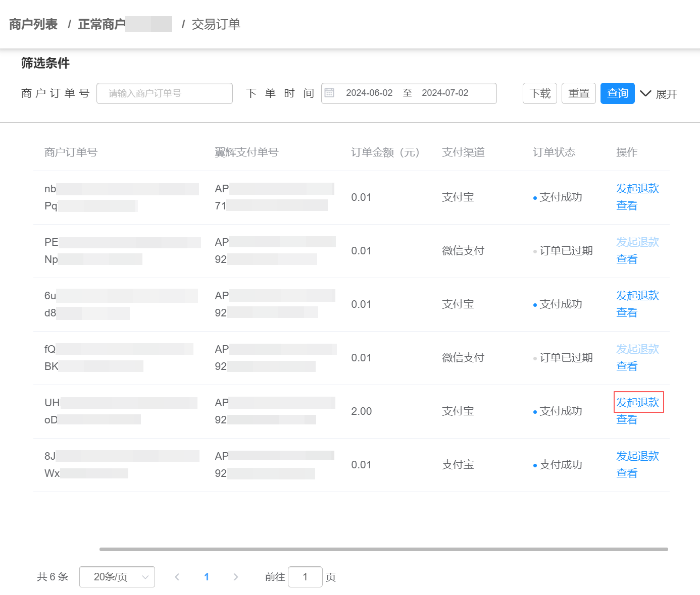Click the previous page arrow
The image size is (700, 595).
177,577
